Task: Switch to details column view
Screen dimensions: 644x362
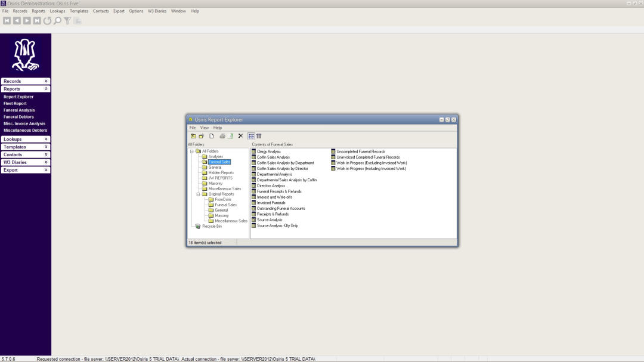Action: 259,136
